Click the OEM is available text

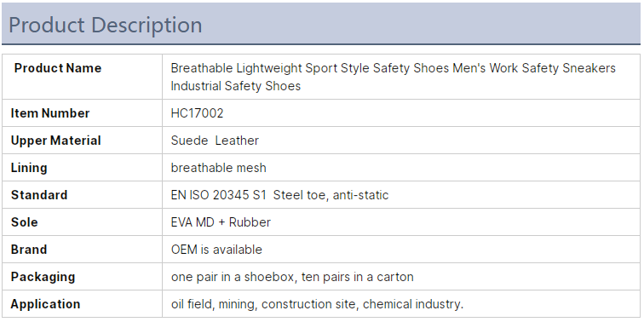click(216, 250)
